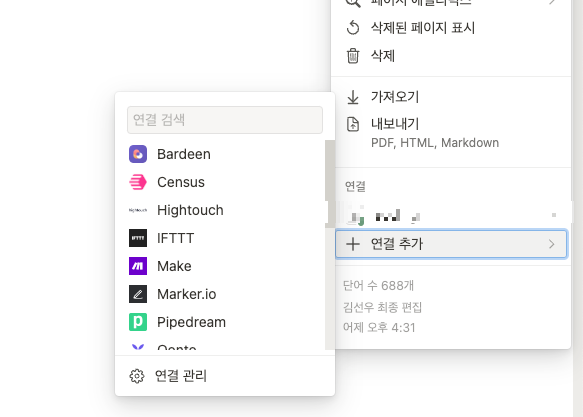This screenshot has height=417, width=583.
Task: Open the 연결 추가 submenu
Action: click(x=451, y=244)
